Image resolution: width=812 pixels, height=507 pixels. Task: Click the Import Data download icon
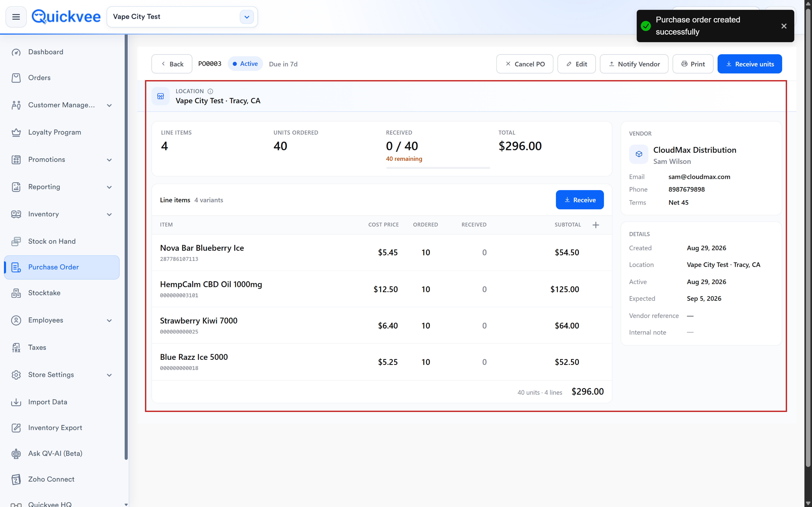16,402
